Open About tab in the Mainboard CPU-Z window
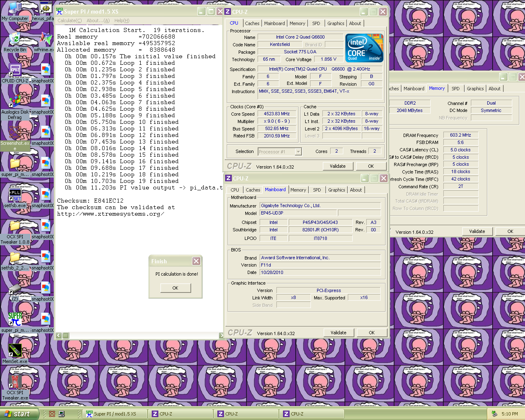Image resolution: width=525 pixels, height=420 pixels. point(356,190)
